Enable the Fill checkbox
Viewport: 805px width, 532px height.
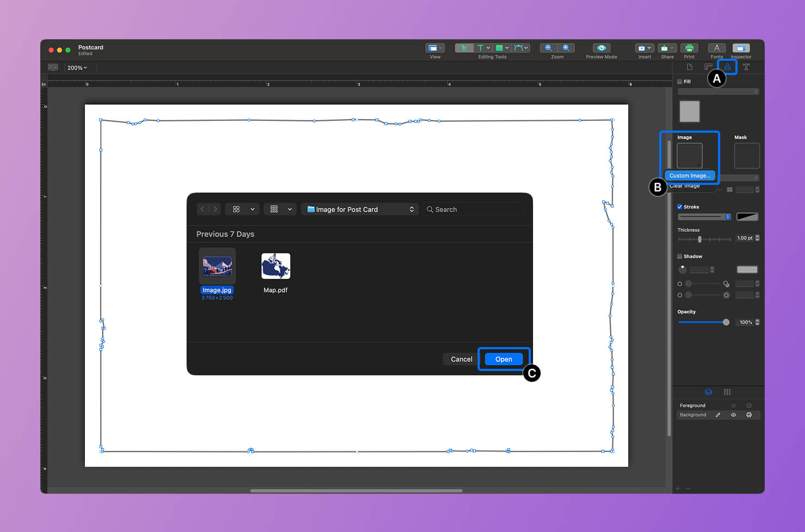679,81
